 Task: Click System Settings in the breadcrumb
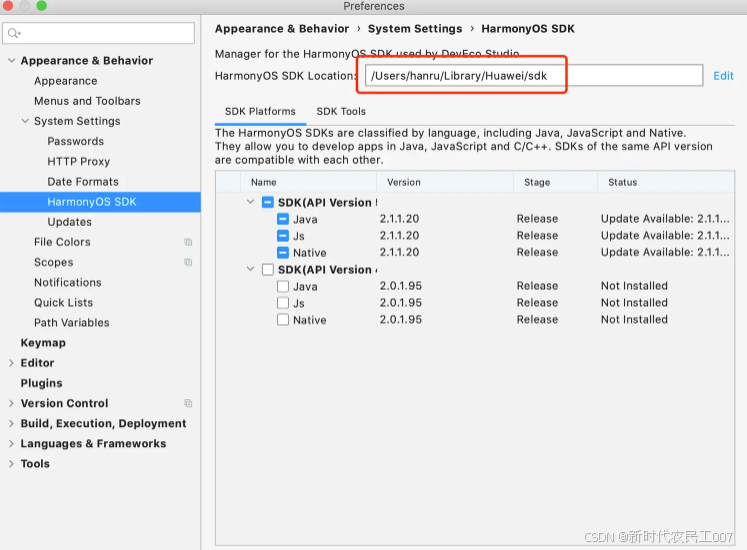tap(415, 29)
